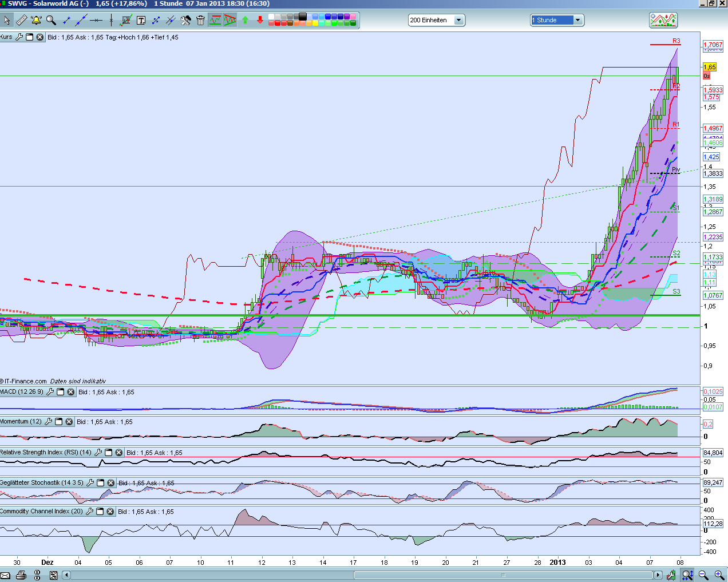
Task: Click the 1,7067 R3 price label
Action: tap(713, 45)
